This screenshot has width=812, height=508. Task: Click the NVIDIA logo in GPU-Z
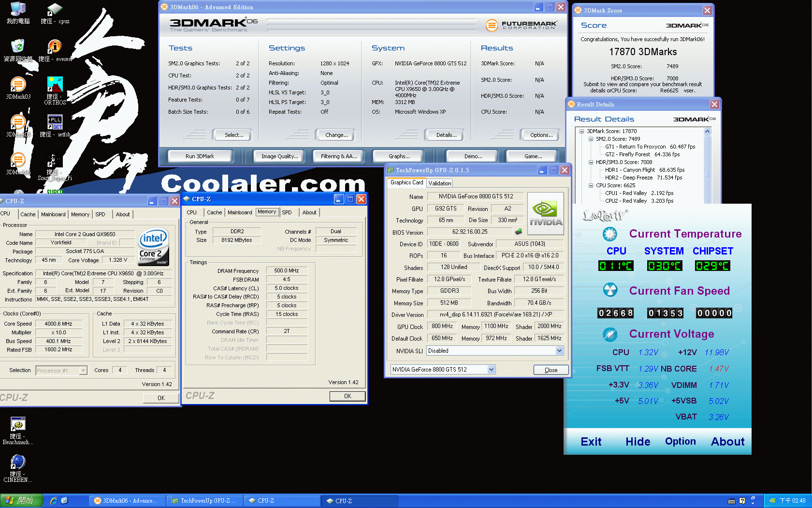[546, 214]
